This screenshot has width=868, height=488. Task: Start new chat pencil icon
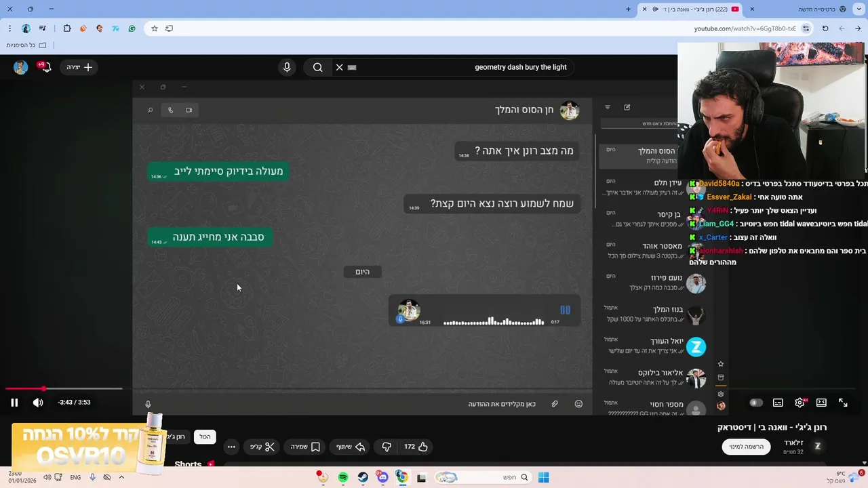[627, 107]
